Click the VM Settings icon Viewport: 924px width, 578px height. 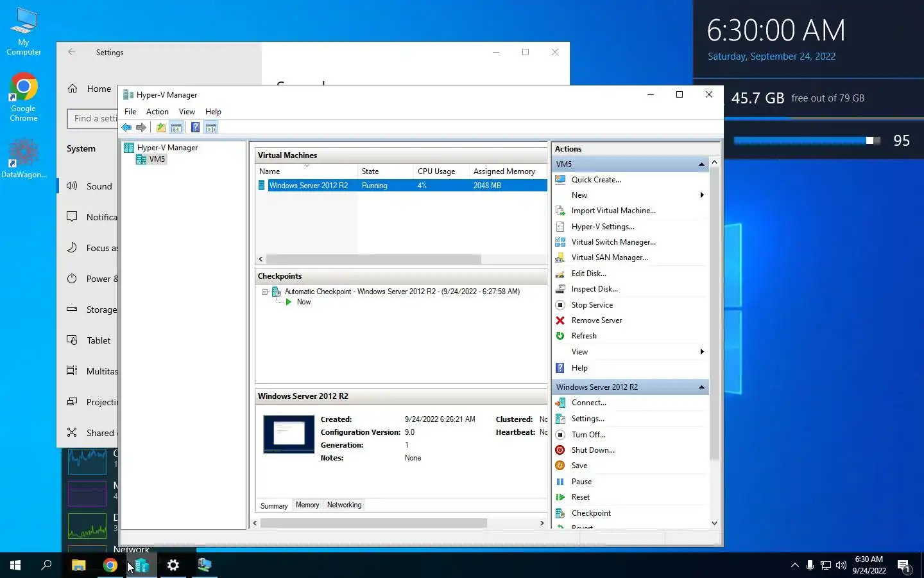pos(560,419)
